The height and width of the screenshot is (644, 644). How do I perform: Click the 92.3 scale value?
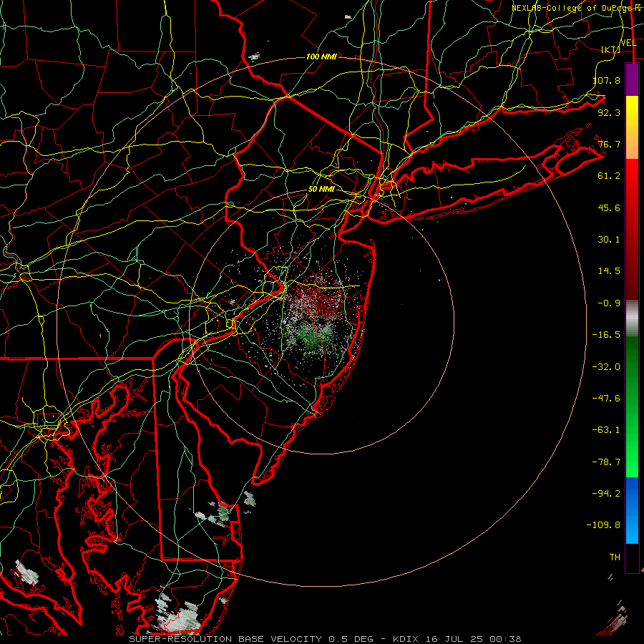tap(609, 112)
